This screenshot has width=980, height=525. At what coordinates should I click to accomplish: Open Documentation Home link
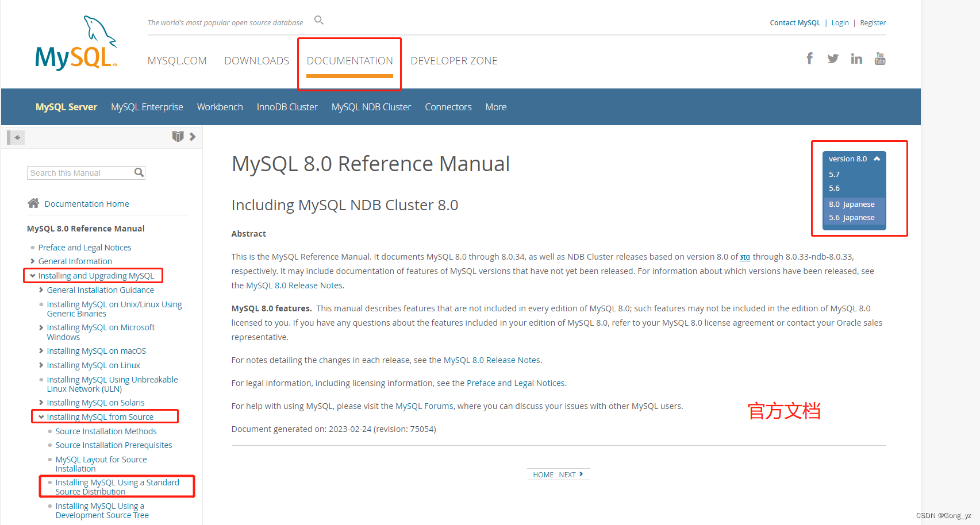coord(87,204)
